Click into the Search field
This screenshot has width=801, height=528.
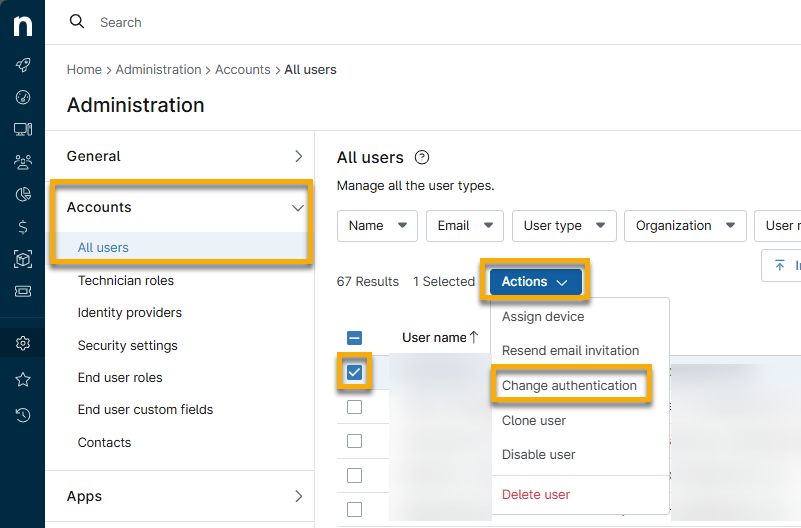coord(300,22)
